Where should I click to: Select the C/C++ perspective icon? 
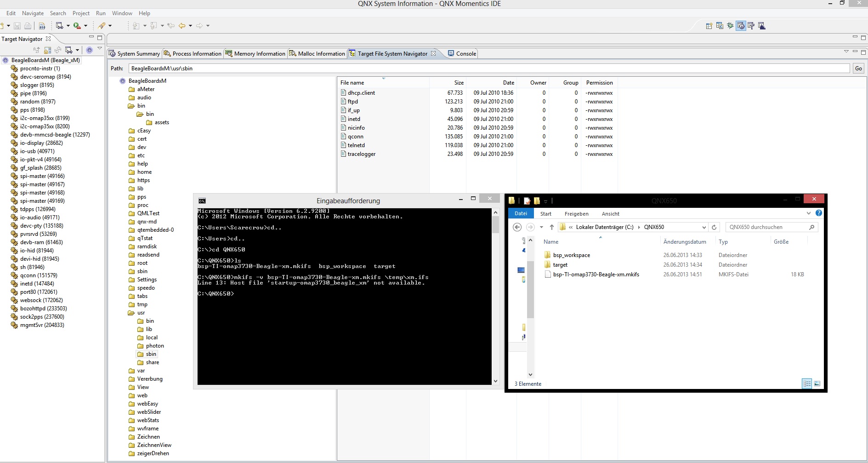(720, 26)
